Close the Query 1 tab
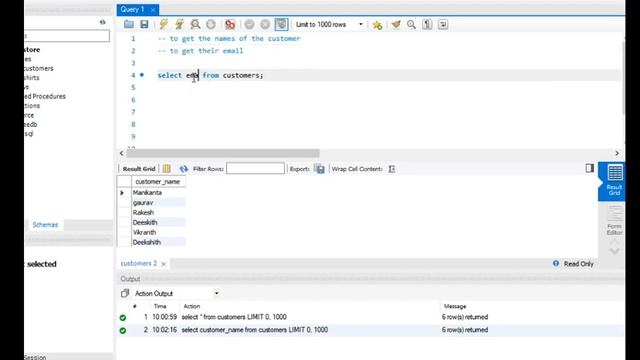The width and height of the screenshot is (640, 360). click(153, 9)
